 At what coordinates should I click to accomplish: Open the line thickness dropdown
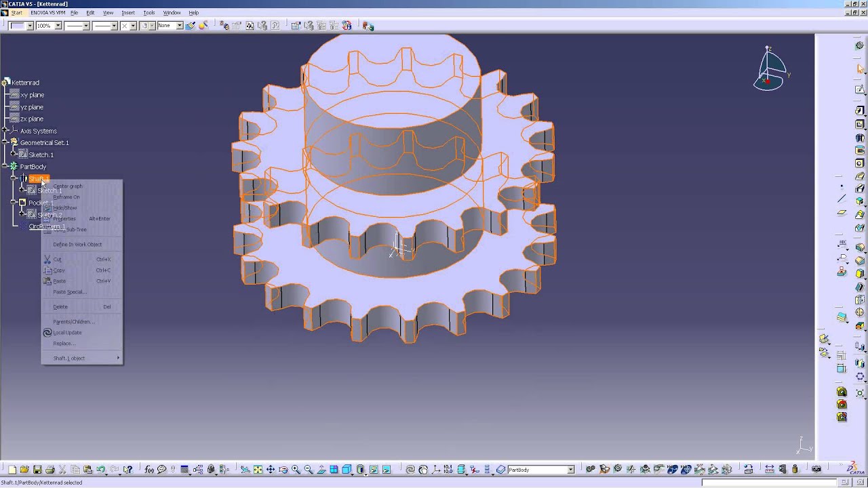coord(86,26)
